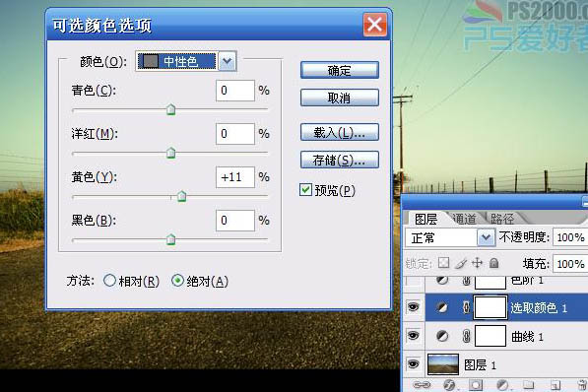The height and width of the screenshot is (392, 588).
Task: Switch to the 通道 tab
Action: point(464,219)
